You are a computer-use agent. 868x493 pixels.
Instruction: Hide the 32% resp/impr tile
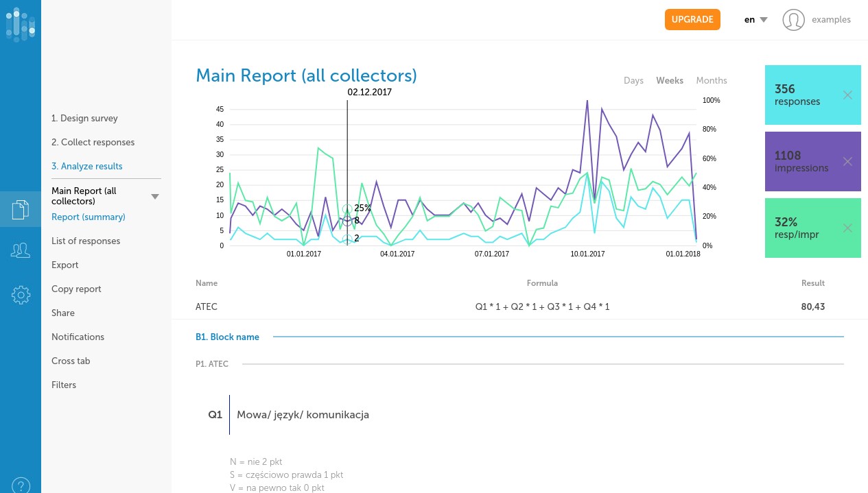pyautogui.click(x=847, y=228)
